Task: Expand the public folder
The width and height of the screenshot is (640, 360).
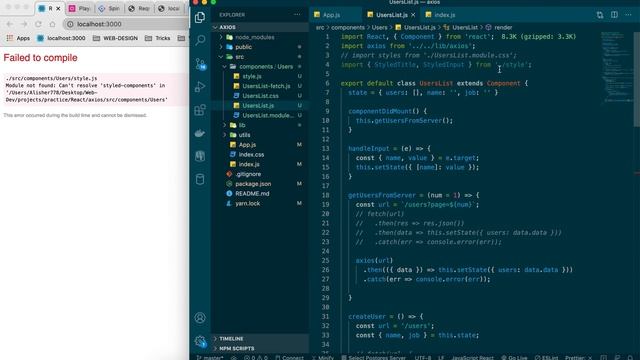Action: click(x=260, y=47)
